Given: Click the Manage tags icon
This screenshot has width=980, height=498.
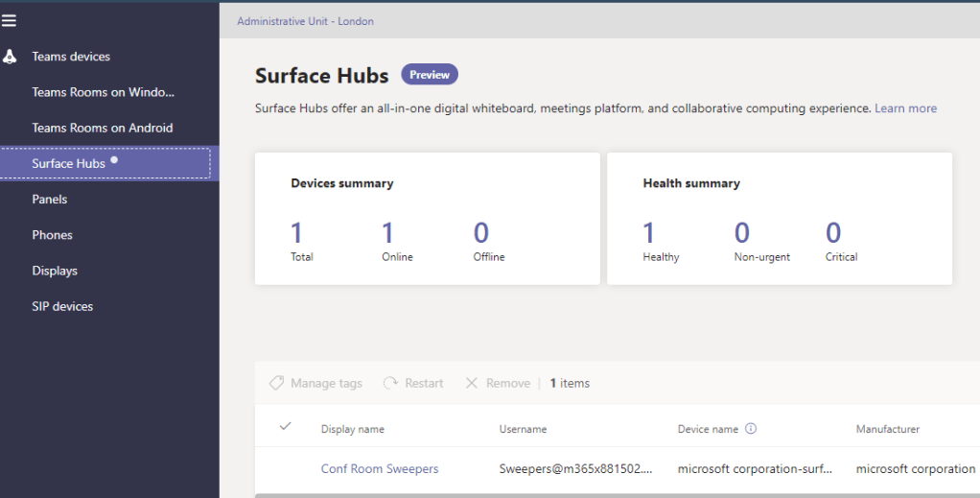Looking at the screenshot, I should [276, 383].
